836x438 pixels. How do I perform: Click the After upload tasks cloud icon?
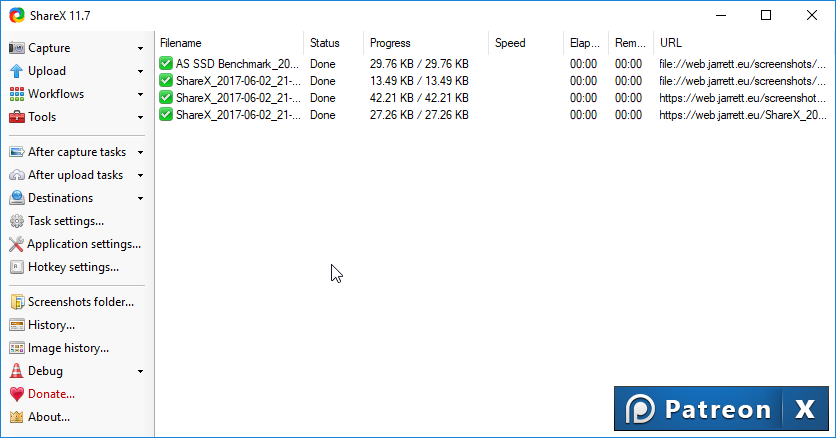click(x=17, y=175)
